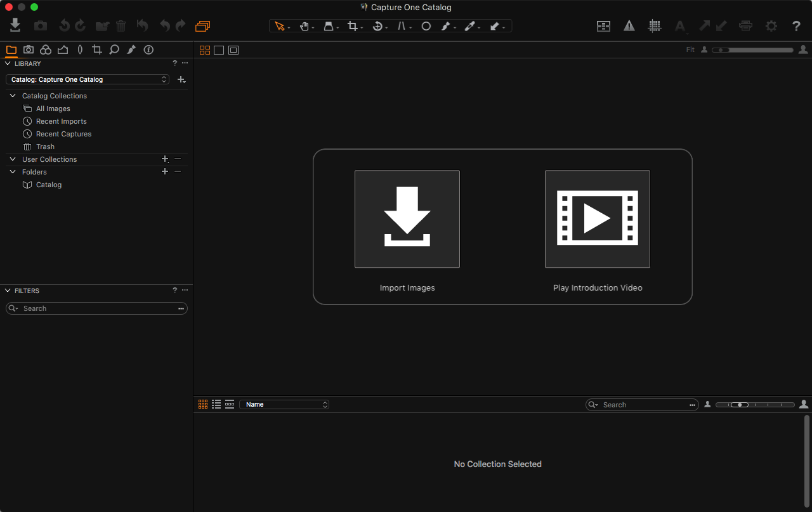Click the Move to Trash icon in the toolbar
The width and height of the screenshot is (812, 512).
[121, 26]
